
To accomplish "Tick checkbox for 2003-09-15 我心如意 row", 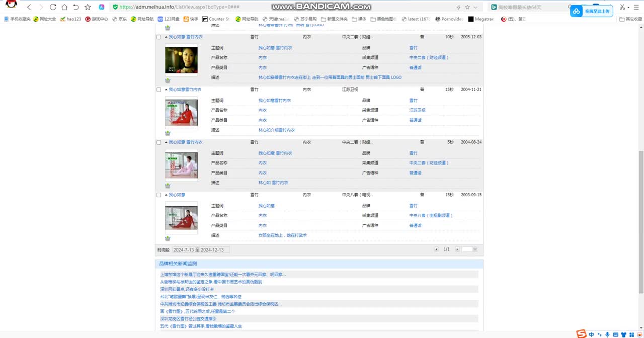I will (159, 195).
